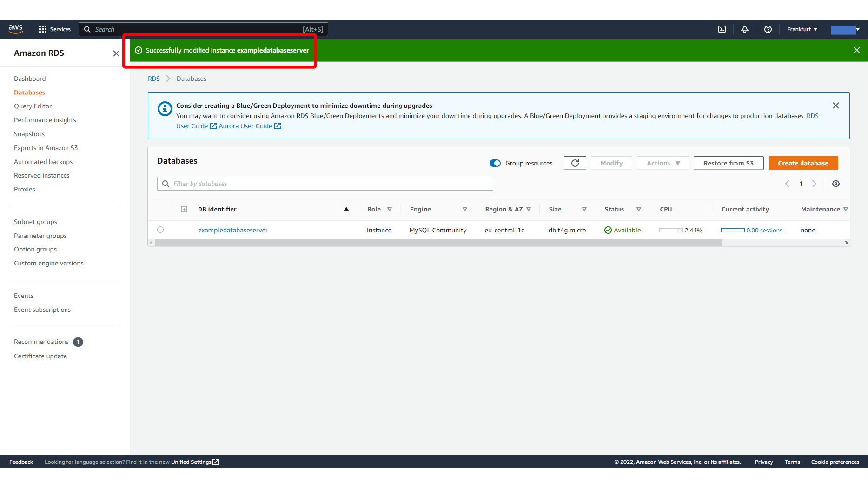The width and height of the screenshot is (868, 488).
Task: Open the Aurora User Guide link
Action: pyautogui.click(x=250, y=126)
